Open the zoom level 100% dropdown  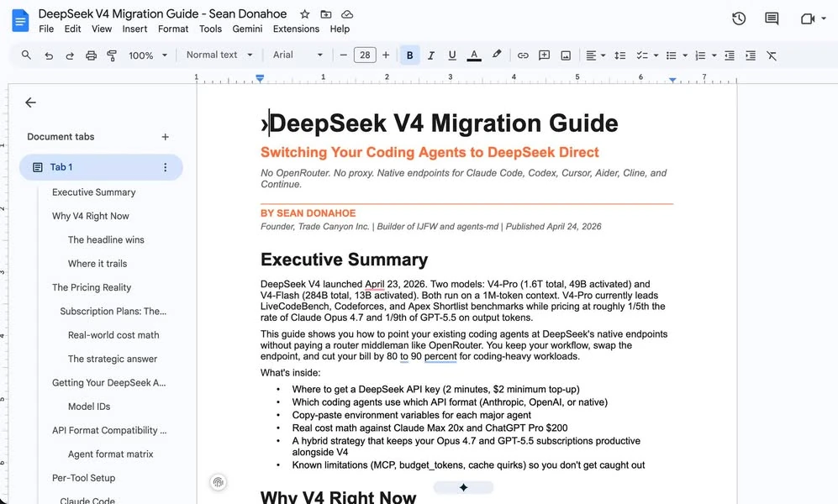pyautogui.click(x=148, y=55)
